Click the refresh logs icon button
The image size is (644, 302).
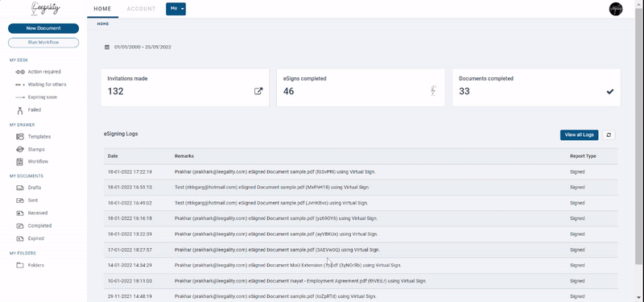coord(609,134)
